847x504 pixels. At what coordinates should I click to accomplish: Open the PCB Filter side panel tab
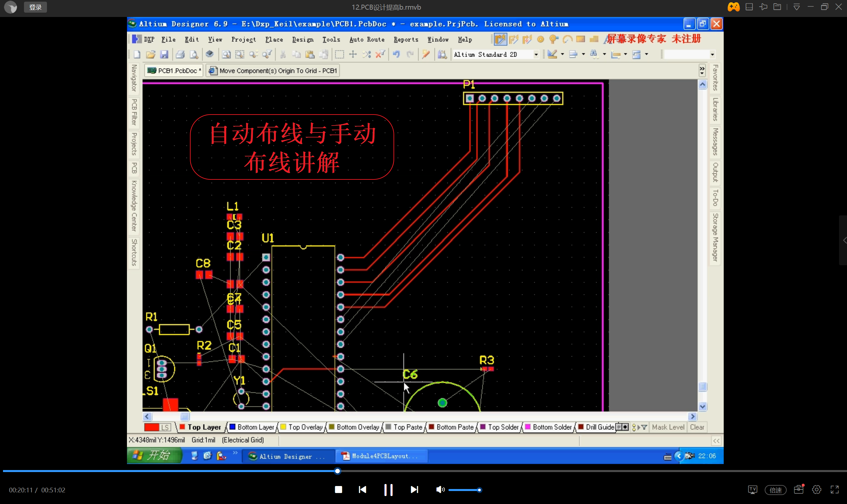(x=134, y=112)
